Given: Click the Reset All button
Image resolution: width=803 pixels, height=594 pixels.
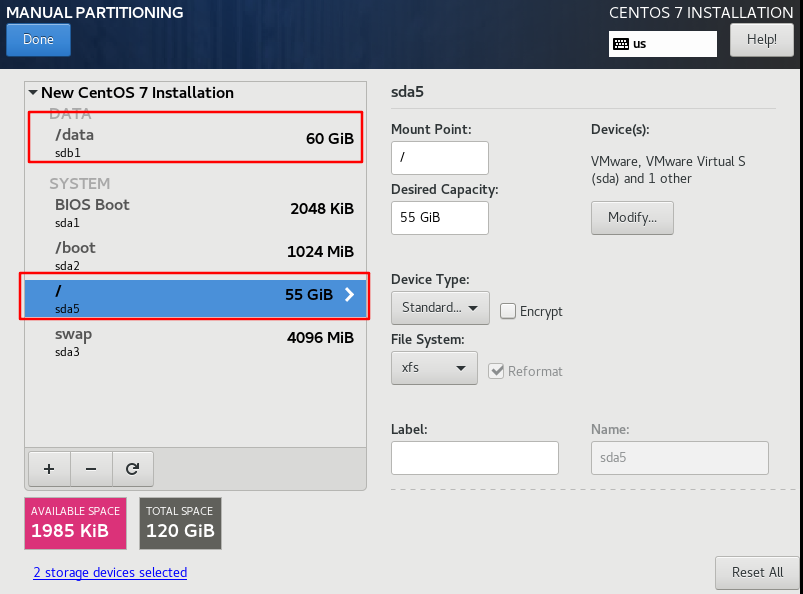Looking at the screenshot, I should point(756,572).
